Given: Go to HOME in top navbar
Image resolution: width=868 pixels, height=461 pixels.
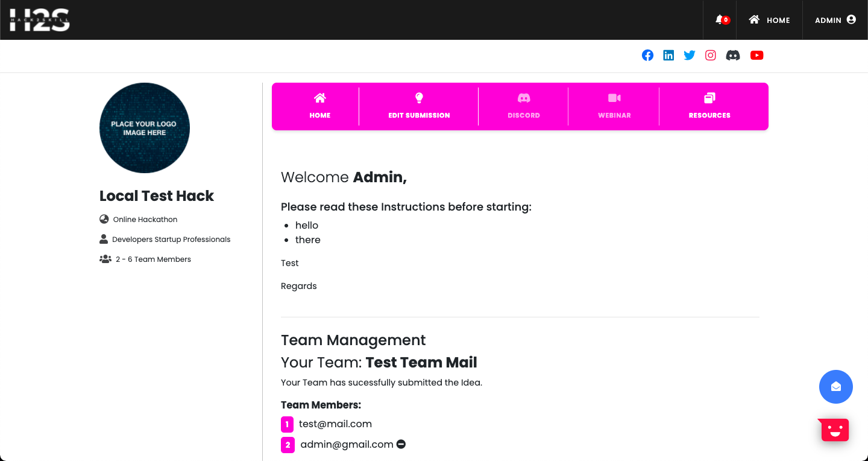Looking at the screenshot, I should tap(769, 20).
